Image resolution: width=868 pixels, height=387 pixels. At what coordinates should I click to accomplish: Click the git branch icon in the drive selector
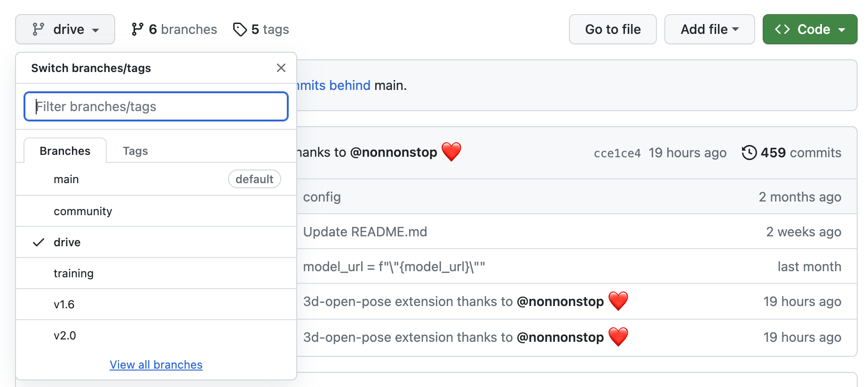click(x=38, y=29)
